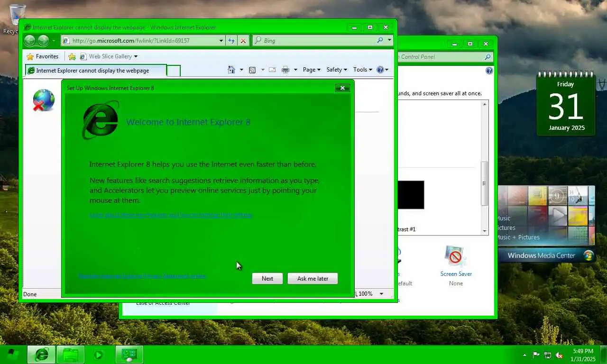
Task: Click the Internet Explorer 8 logo in dialog
Action: (101, 119)
